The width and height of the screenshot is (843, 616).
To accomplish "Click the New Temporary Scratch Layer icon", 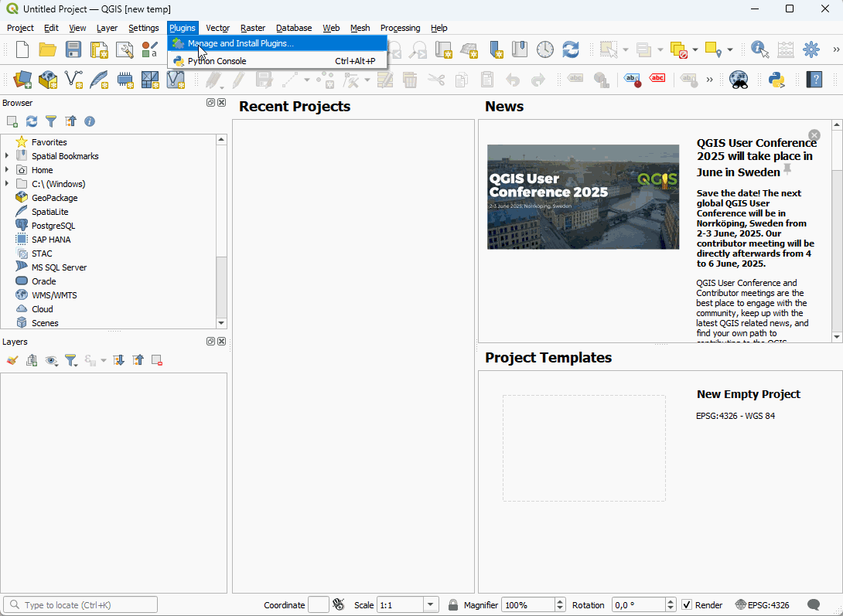I will point(125,80).
